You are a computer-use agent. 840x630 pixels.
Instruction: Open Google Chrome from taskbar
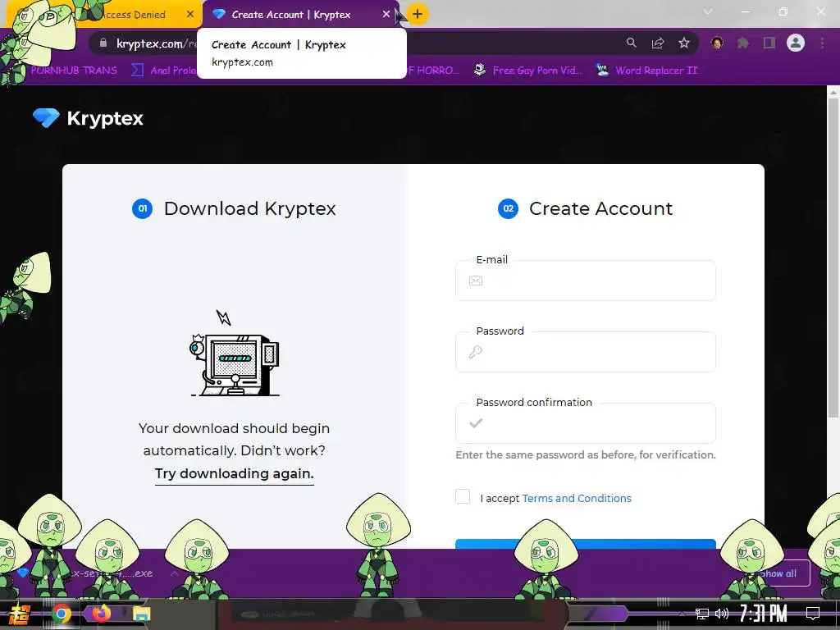(61, 614)
